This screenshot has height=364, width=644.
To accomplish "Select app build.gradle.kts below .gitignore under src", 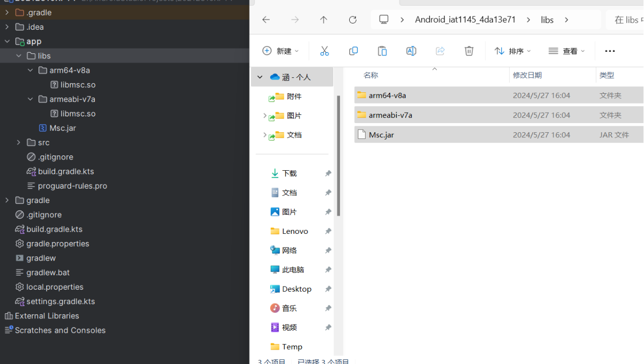I will pyautogui.click(x=66, y=171).
